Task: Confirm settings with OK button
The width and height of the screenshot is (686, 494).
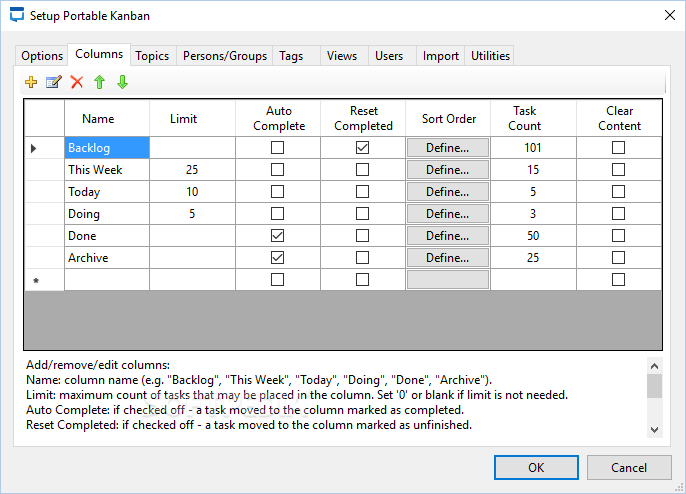Action: [x=536, y=468]
